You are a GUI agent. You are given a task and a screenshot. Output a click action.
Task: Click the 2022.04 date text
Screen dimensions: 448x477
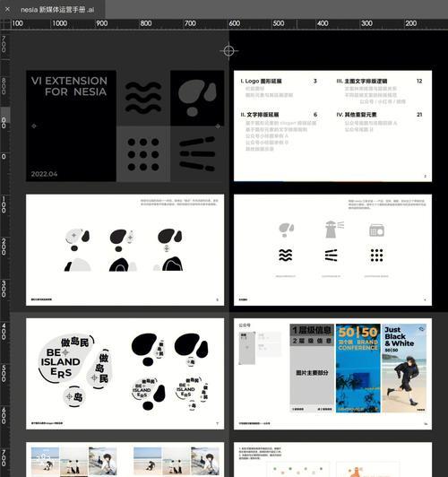[44, 174]
